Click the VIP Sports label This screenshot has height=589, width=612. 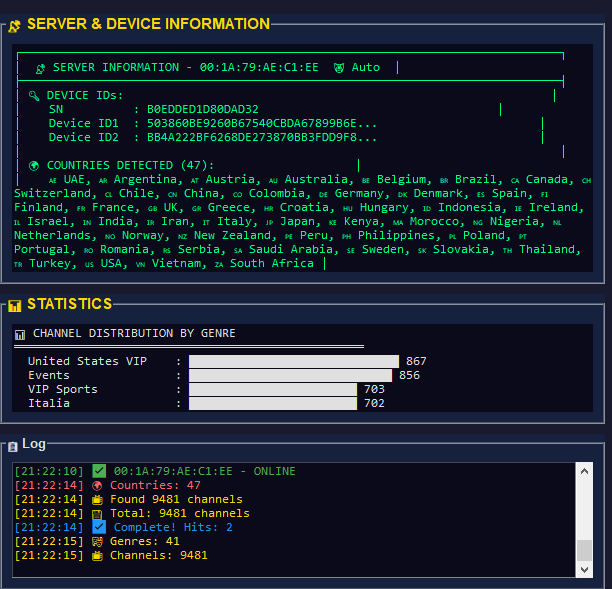click(x=63, y=390)
